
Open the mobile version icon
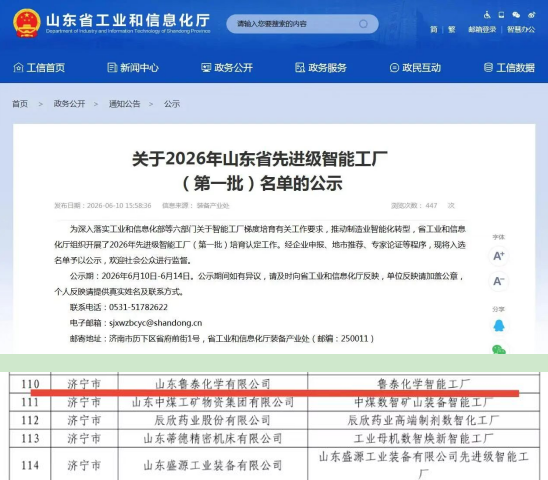click(x=502, y=15)
